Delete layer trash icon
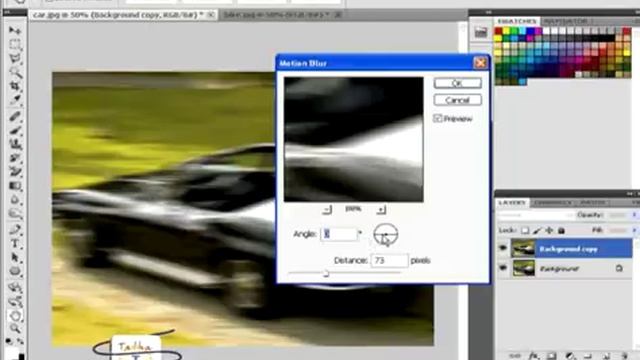This screenshot has width=640, height=360. click(x=624, y=356)
